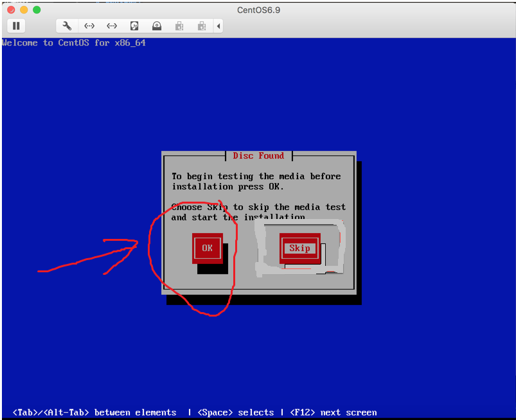Click the green zoom button
Image resolution: width=516 pixels, height=420 pixels.
point(37,10)
